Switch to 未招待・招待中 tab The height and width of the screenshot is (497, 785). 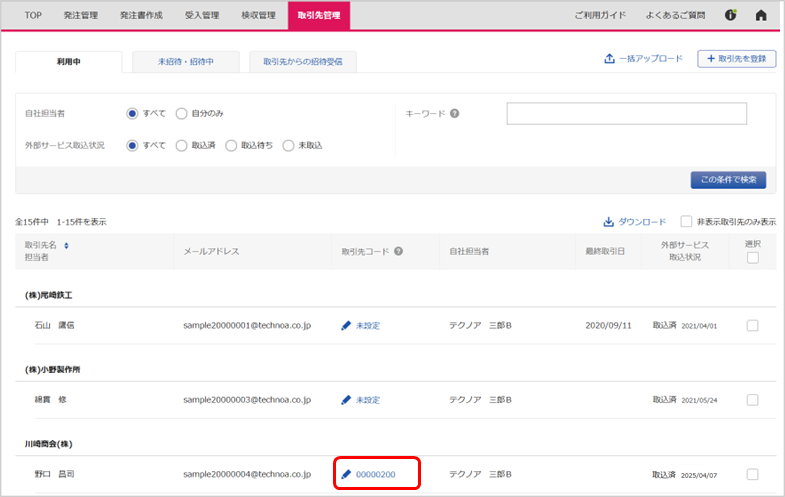185,61
